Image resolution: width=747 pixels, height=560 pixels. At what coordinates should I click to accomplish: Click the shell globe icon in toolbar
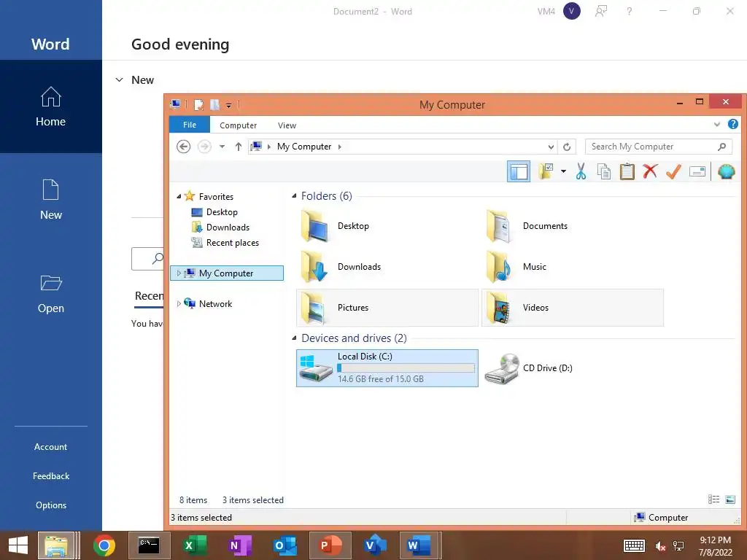726,171
